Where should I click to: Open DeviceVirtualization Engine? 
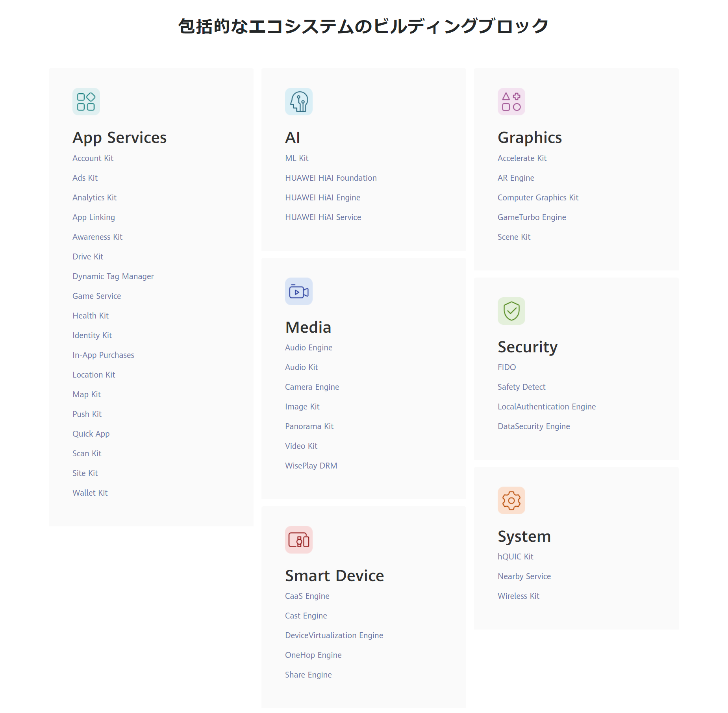[x=334, y=635]
